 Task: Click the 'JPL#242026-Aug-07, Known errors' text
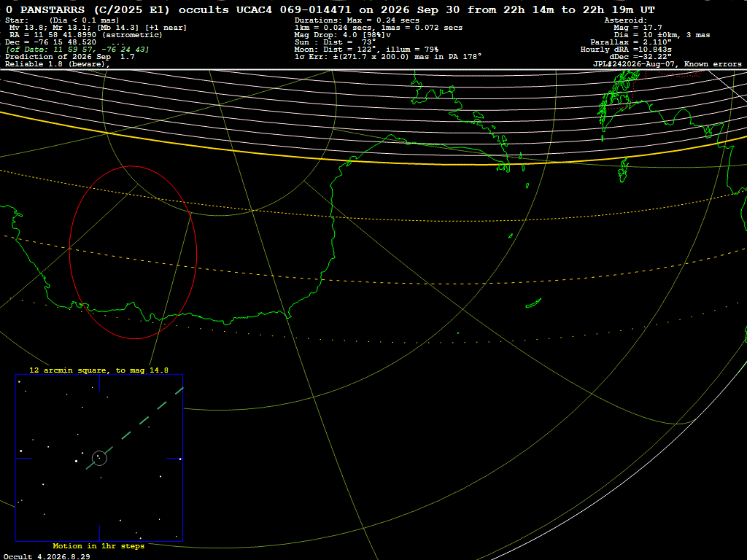click(x=667, y=64)
